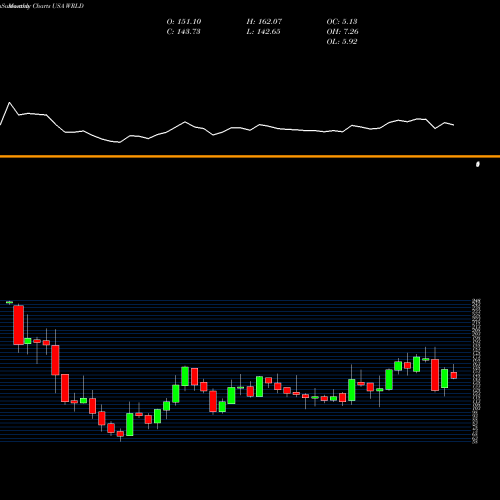Click the open price value O: 151.10
This screenshot has height=500, width=500.
click(x=184, y=22)
